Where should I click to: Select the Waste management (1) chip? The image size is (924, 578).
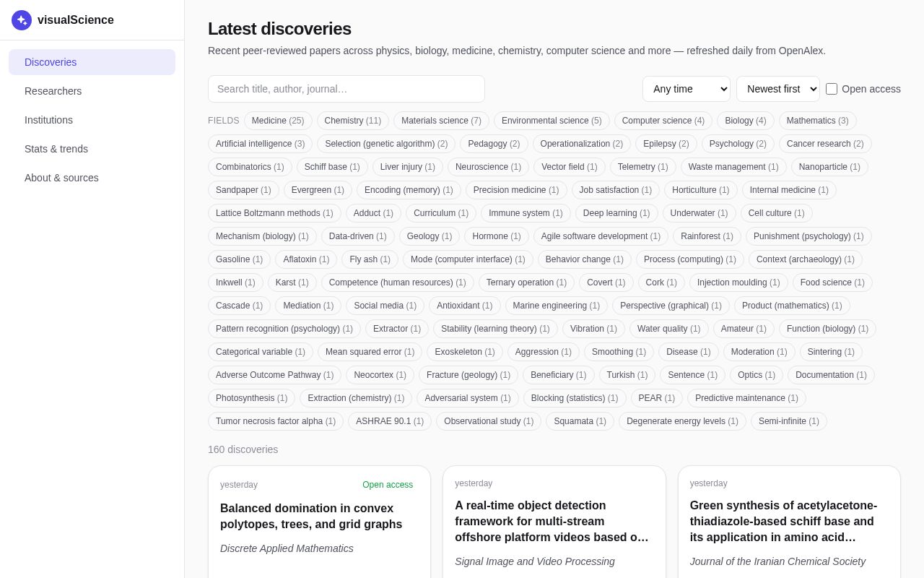point(733,167)
